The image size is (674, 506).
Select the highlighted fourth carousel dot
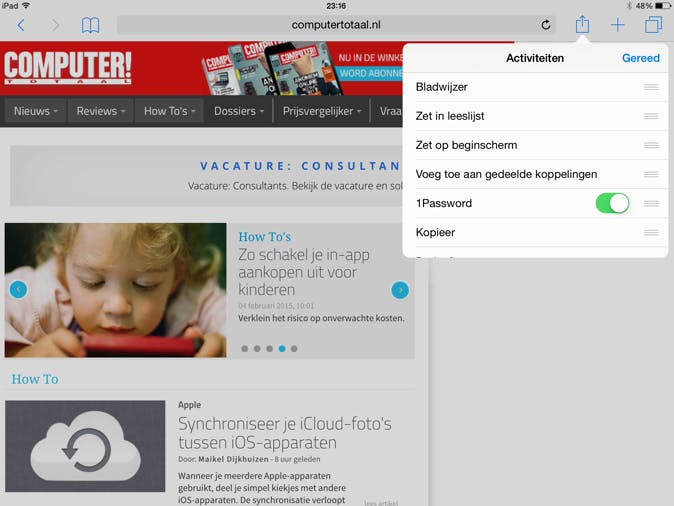(282, 349)
